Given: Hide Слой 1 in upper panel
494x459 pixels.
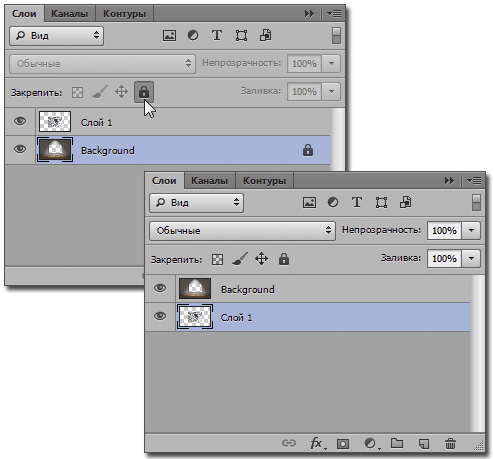Looking at the screenshot, I should pyautogui.click(x=20, y=121).
